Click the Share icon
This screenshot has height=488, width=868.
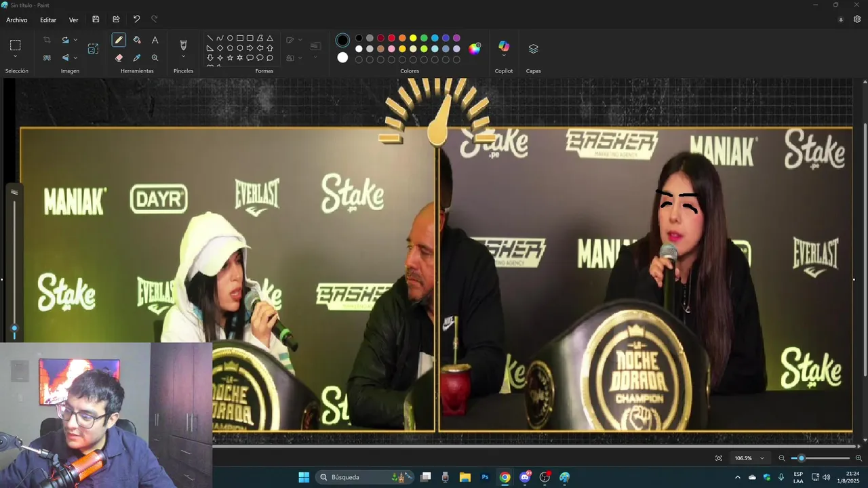[116, 20]
